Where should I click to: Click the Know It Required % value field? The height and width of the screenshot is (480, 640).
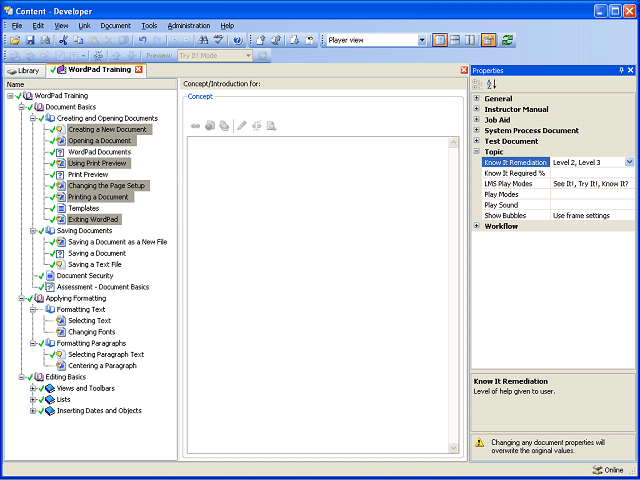tap(592, 173)
